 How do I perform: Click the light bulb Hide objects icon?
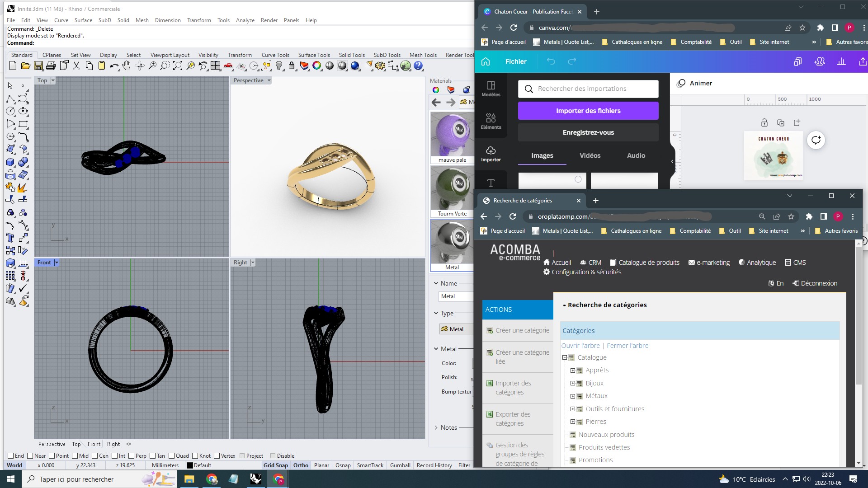point(279,66)
